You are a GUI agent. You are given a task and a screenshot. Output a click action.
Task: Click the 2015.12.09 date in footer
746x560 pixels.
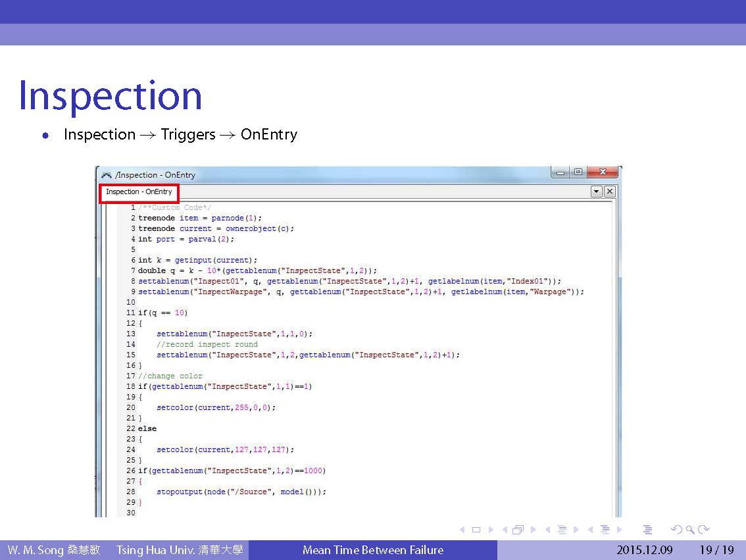pyautogui.click(x=644, y=550)
